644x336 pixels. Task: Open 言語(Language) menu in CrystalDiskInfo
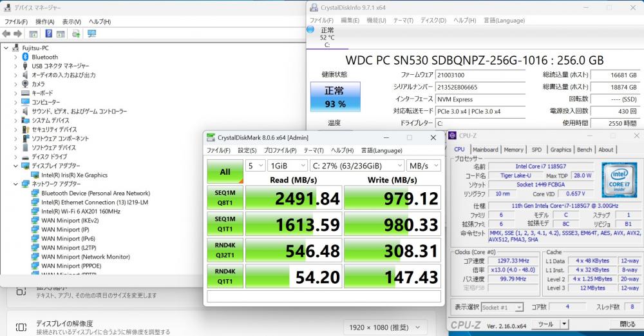tap(504, 20)
